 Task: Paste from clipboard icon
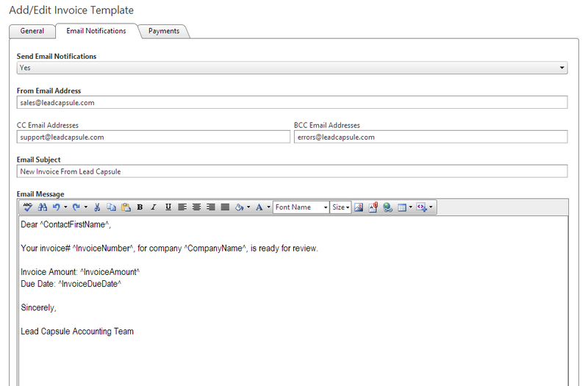[126, 207]
